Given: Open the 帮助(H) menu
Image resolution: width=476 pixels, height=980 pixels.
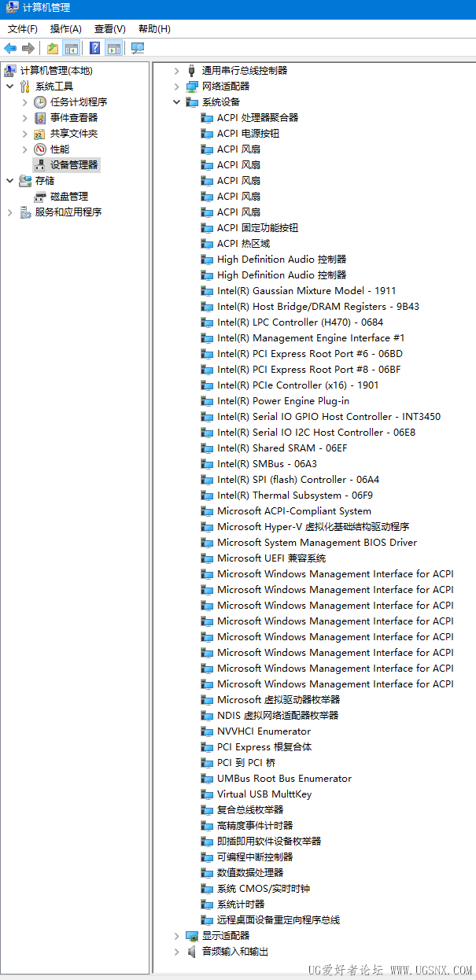Looking at the screenshot, I should tap(154, 29).
